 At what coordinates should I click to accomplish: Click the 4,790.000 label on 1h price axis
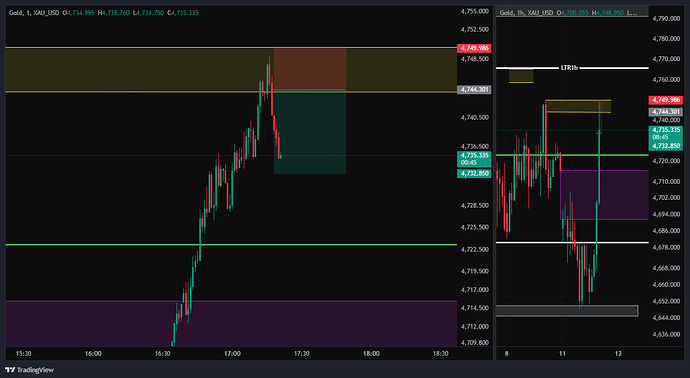666,18
